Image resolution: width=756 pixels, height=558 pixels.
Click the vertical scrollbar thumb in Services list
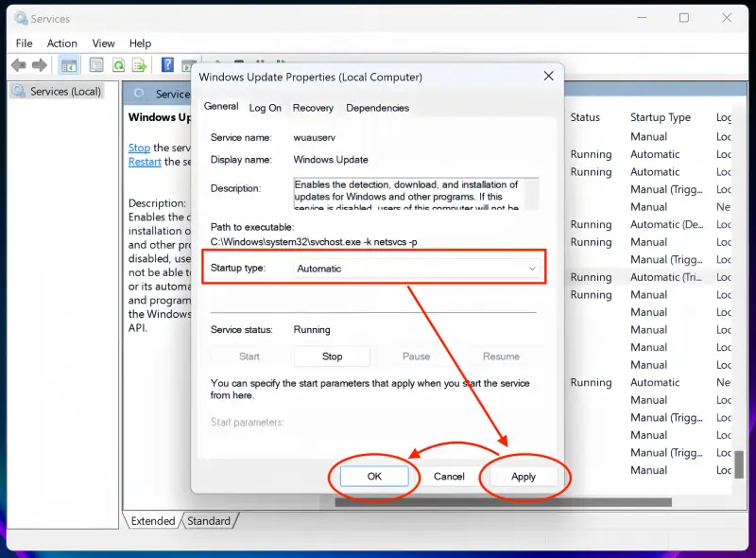tap(739, 464)
